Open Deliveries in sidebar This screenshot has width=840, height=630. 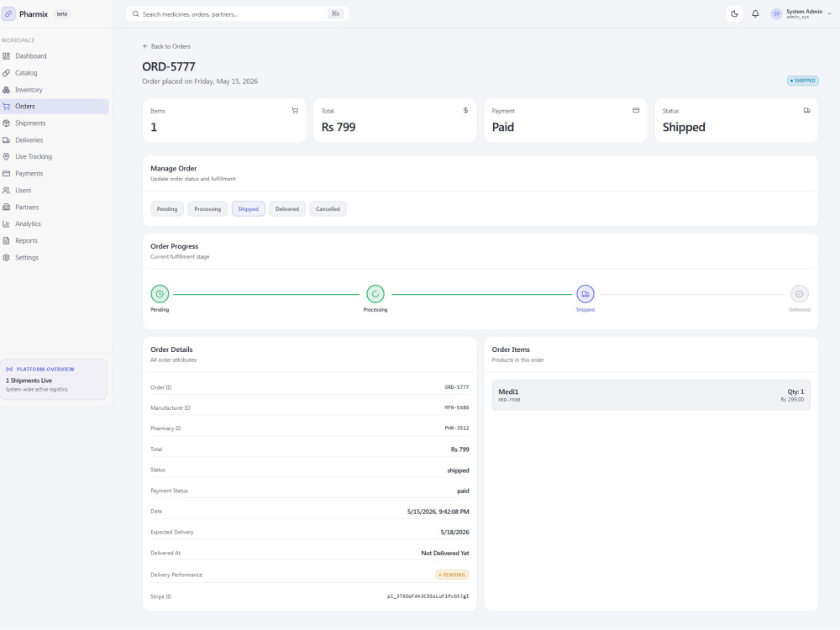point(54,140)
